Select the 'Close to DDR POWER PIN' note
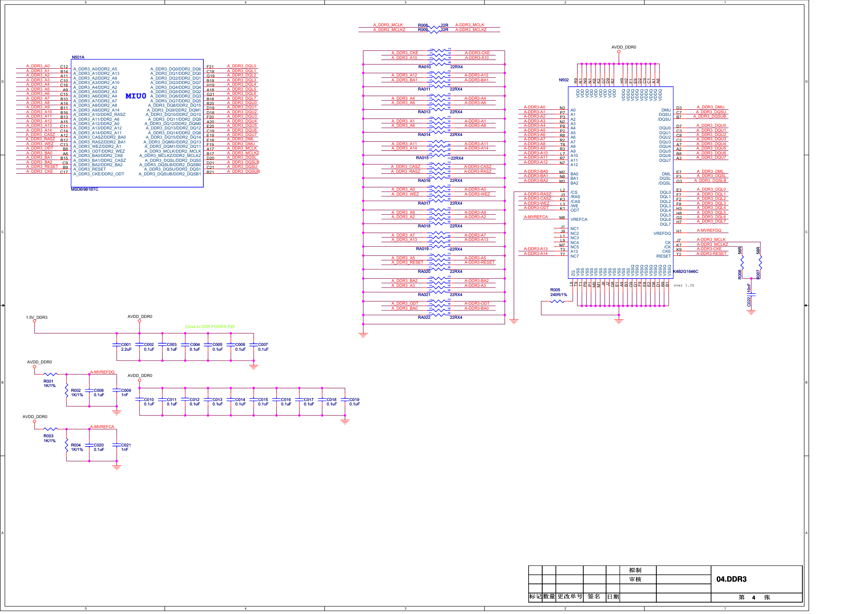Screen dimensions: 868x614 pos(209,327)
